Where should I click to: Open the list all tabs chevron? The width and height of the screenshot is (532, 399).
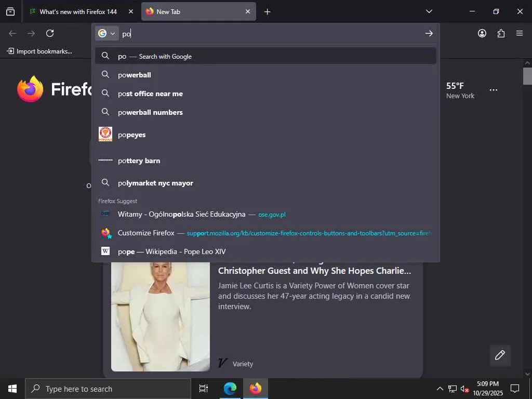[x=429, y=11]
